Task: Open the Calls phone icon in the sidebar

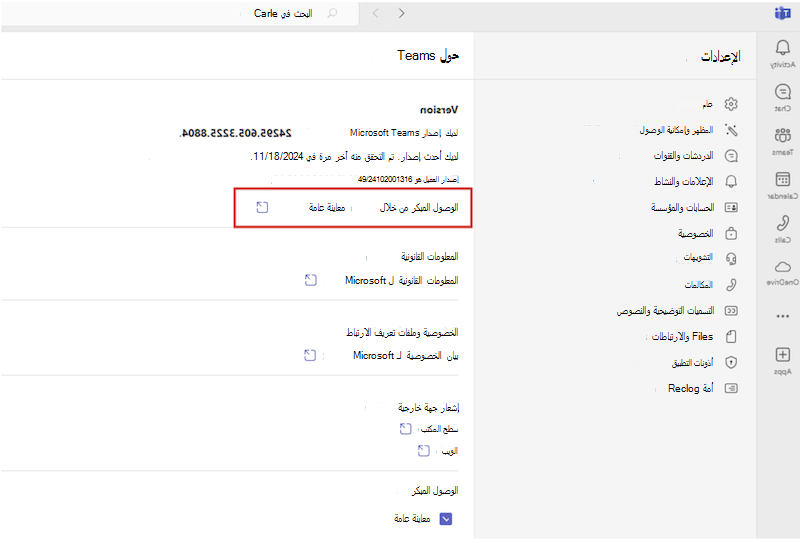Action: (x=783, y=223)
